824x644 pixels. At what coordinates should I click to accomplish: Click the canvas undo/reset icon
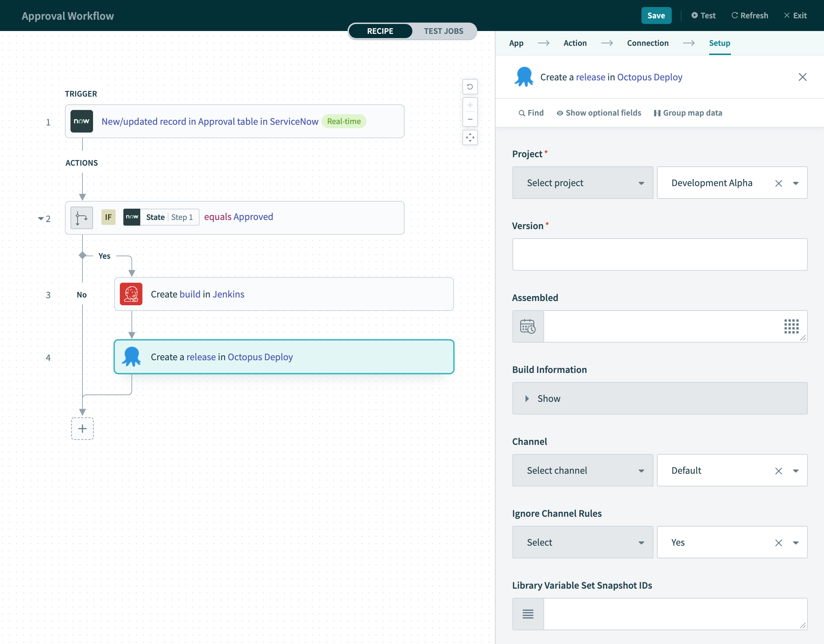coord(470,87)
